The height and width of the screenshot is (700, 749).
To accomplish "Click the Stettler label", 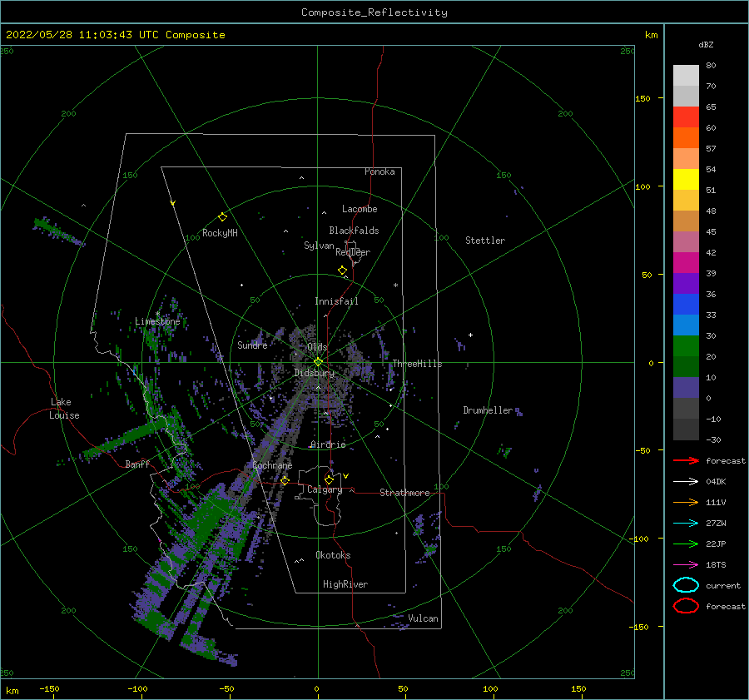I will [x=485, y=241].
